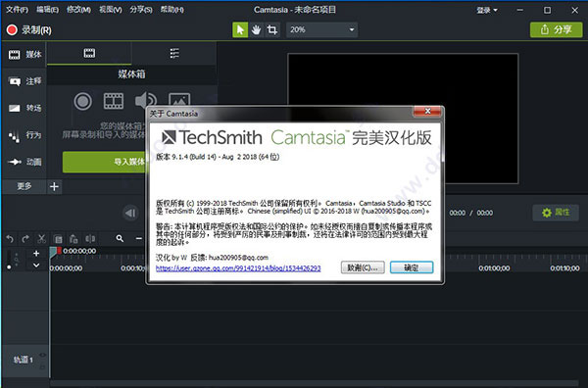
Task: Open the 视图(V) menu
Action: coord(110,10)
